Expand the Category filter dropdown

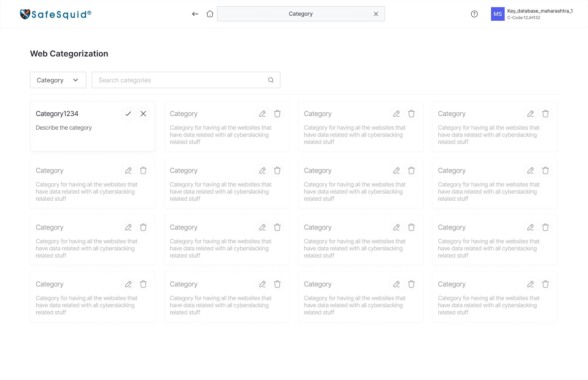coord(58,80)
